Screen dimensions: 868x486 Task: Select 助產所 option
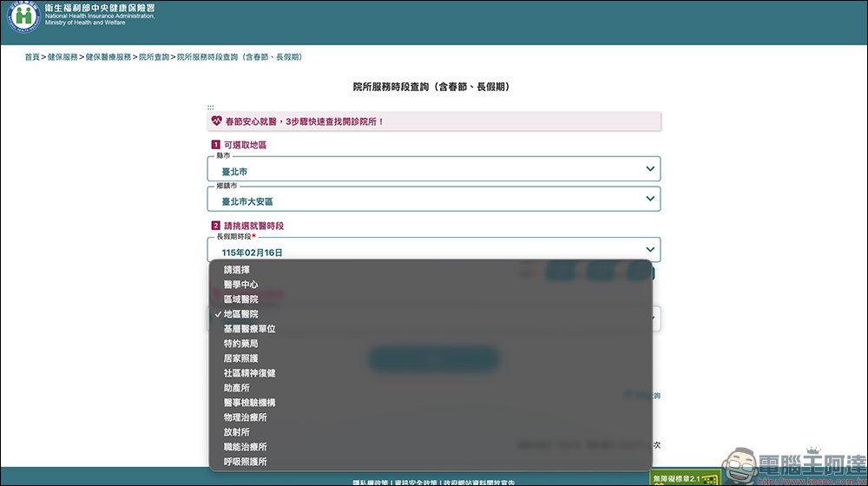coord(431,388)
